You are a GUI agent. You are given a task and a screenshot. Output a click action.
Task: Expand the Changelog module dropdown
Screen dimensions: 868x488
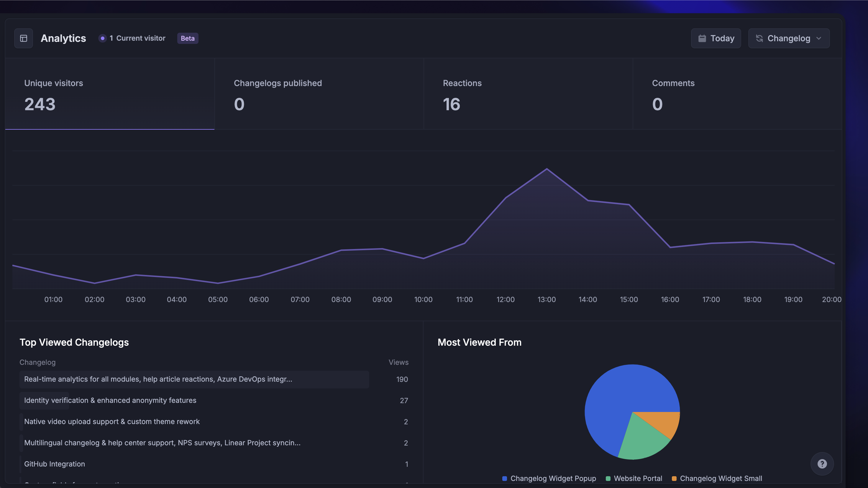789,38
